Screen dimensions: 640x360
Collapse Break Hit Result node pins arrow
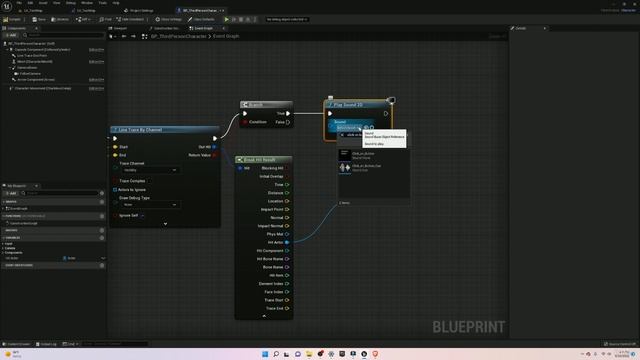click(x=264, y=316)
